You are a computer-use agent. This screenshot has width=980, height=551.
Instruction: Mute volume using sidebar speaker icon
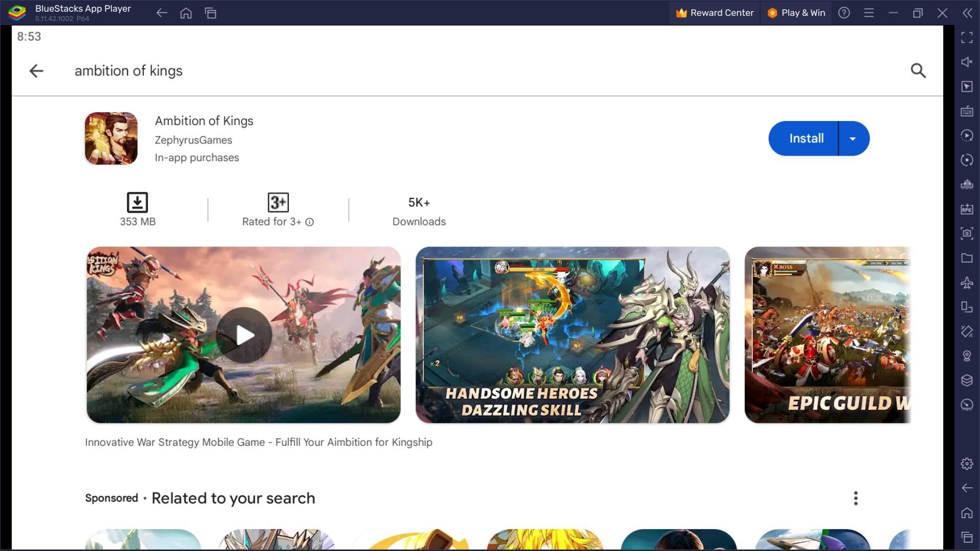click(x=967, y=62)
